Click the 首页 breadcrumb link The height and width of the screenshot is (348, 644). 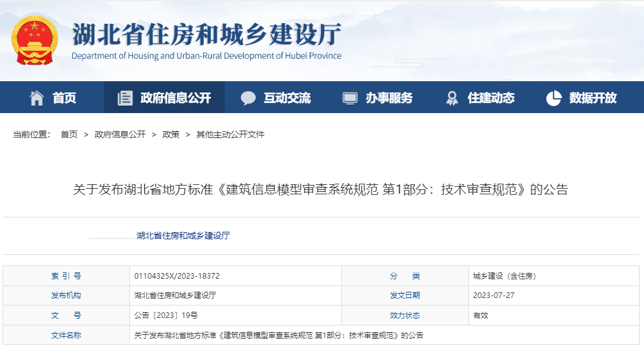click(x=69, y=134)
